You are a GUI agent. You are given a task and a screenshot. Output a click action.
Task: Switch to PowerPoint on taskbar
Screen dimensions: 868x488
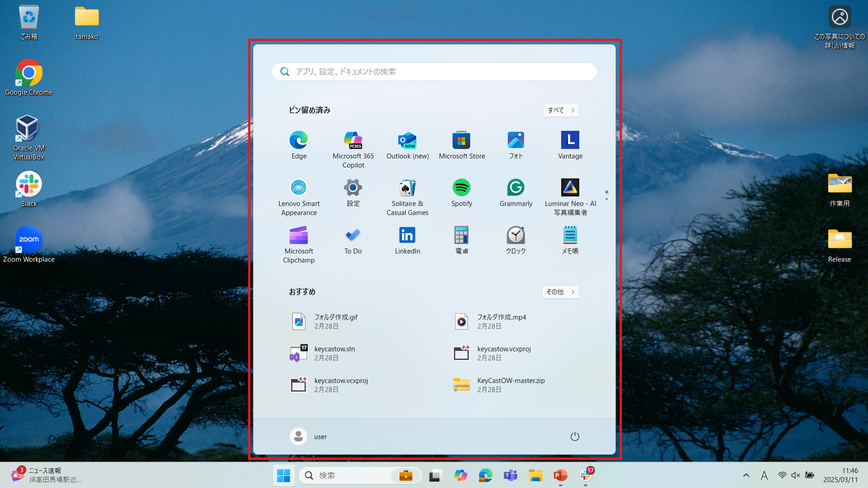pyautogui.click(x=560, y=475)
